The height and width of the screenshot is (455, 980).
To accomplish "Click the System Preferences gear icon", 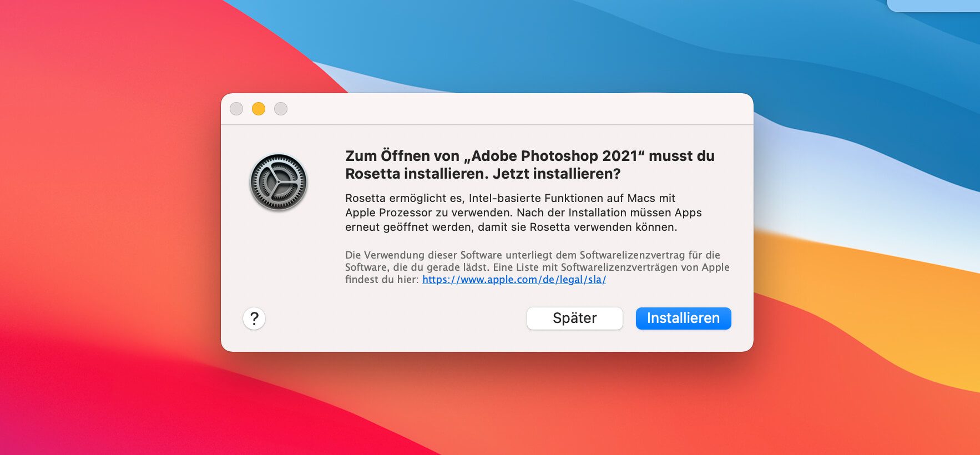I will 278,182.
